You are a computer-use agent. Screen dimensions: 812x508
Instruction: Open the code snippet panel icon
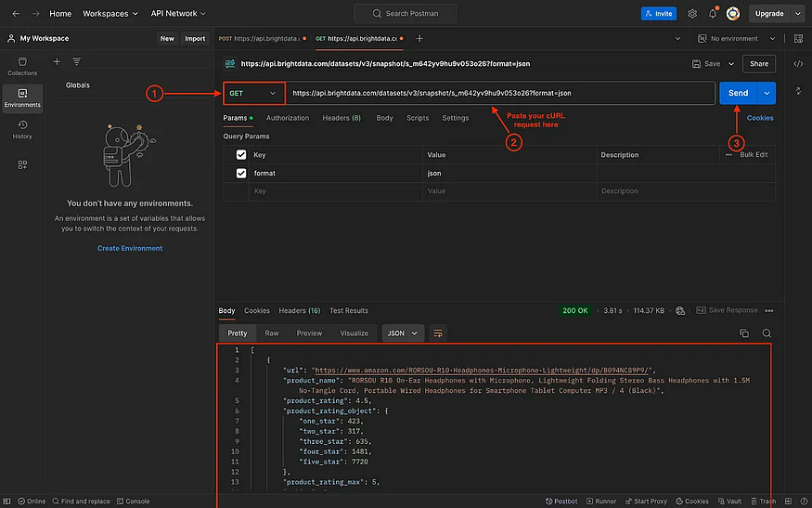click(x=798, y=64)
